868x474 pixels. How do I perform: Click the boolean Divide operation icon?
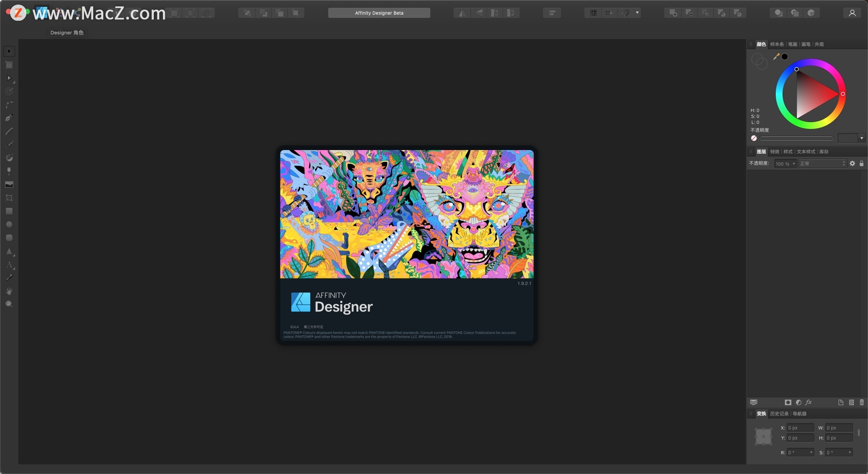(x=738, y=13)
